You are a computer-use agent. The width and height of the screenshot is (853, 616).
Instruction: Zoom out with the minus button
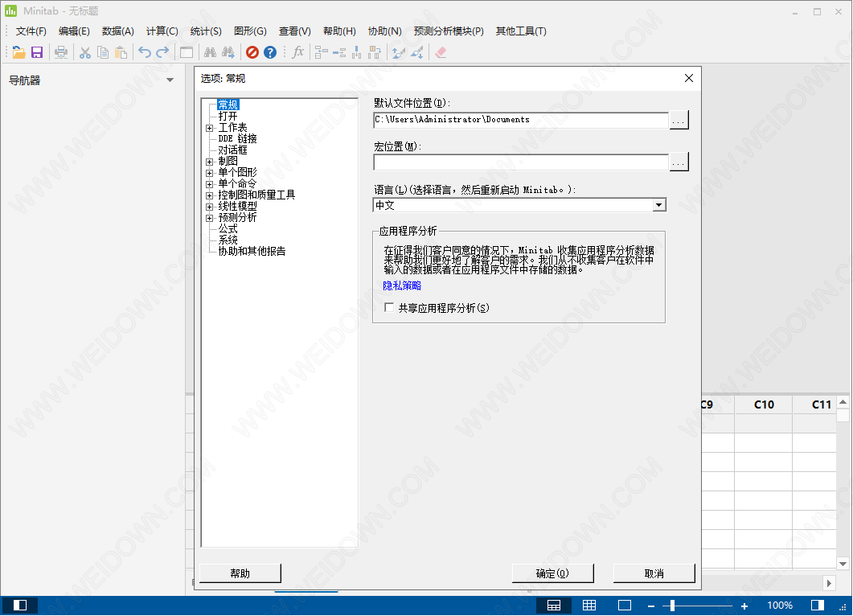pyautogui.click(x=651, y=606)
